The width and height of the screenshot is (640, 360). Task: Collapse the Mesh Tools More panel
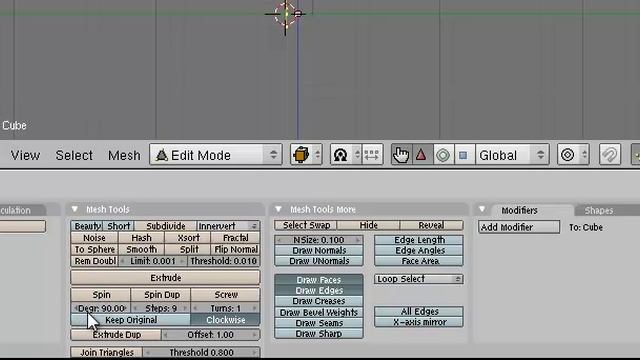278,209
